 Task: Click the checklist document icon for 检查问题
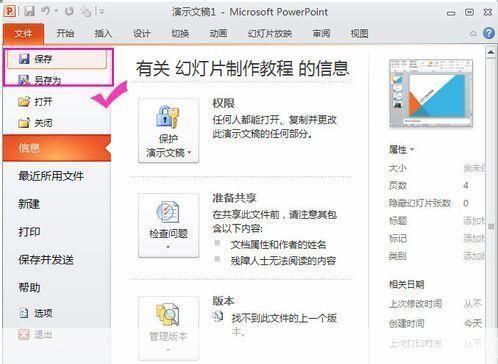click(x=168, y=212)
